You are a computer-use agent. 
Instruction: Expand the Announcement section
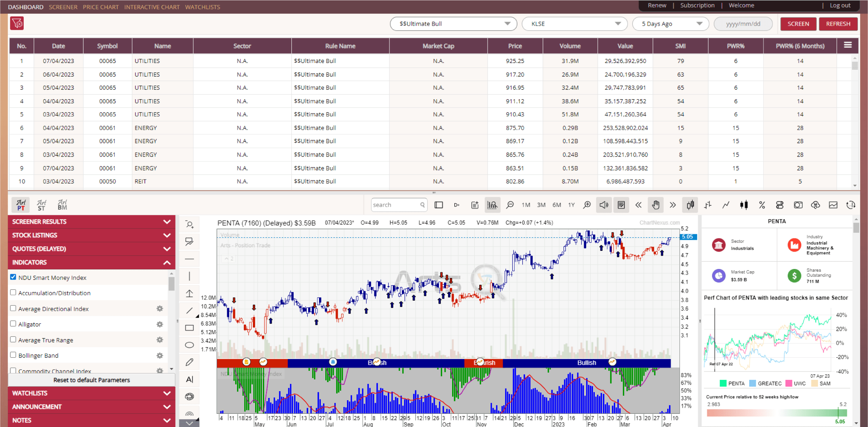[91, 407]
